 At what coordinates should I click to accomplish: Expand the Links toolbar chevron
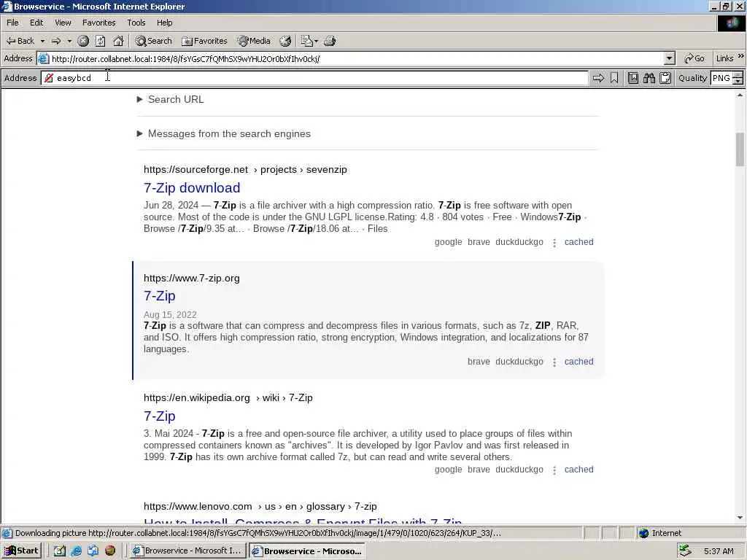(x=741, y=56)
